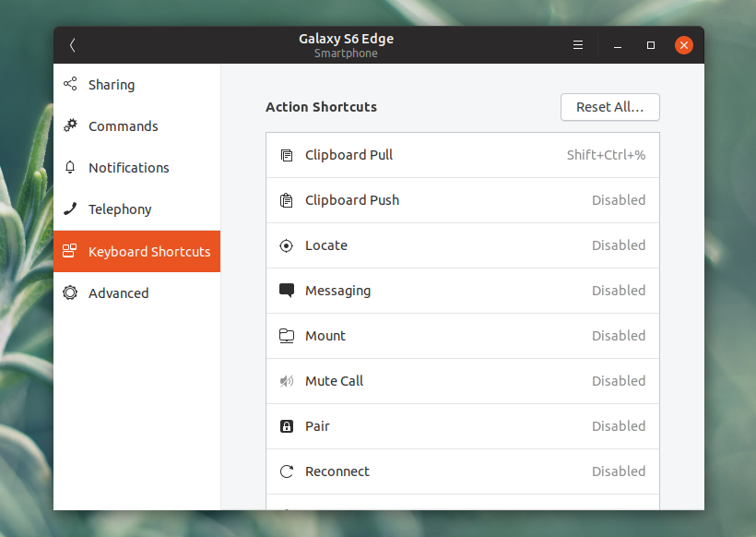
Task: Go back using the back arrow
Action: 72,44
